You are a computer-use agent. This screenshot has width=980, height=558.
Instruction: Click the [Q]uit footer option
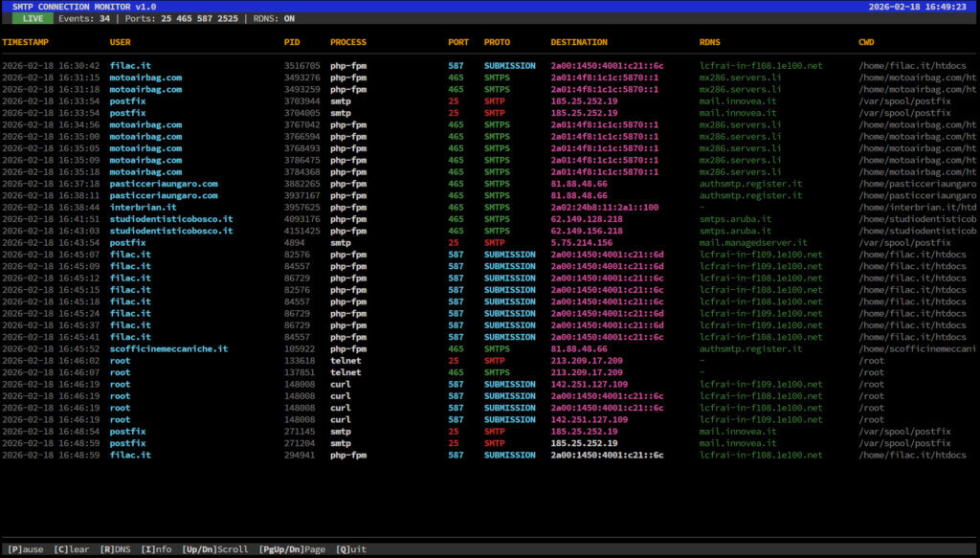coord(351,549)
